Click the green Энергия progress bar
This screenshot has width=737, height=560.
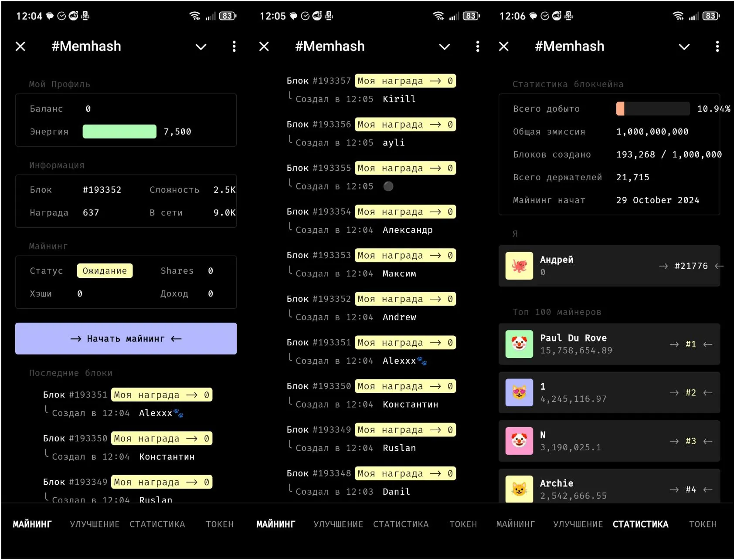tap(119, 132)
